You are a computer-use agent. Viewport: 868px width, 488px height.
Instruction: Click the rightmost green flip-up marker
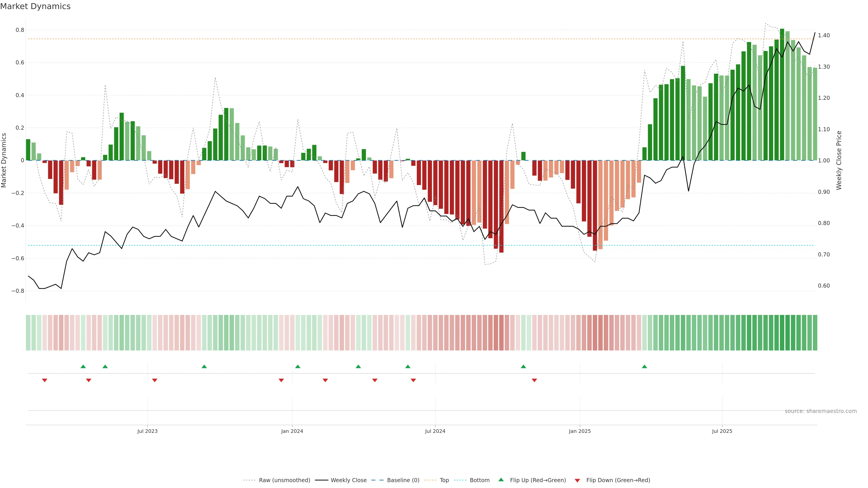coord(644,366)
